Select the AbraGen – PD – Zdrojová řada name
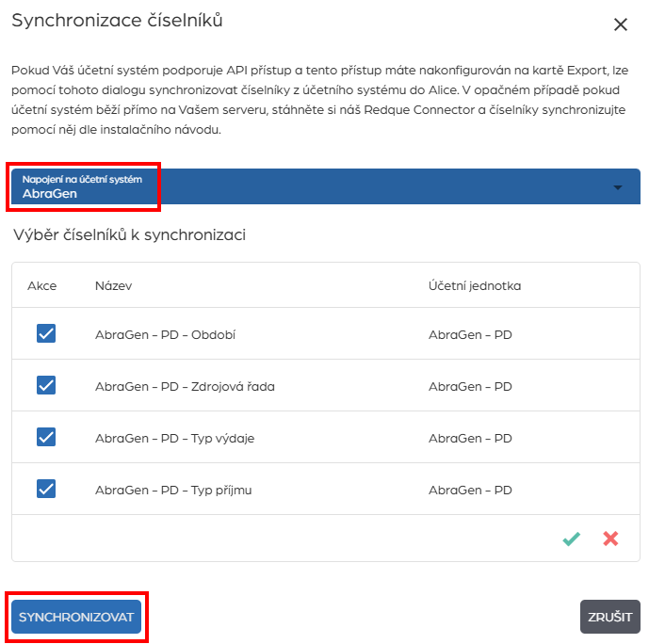The height and width of the screenshot is (644, 649). 185,386
